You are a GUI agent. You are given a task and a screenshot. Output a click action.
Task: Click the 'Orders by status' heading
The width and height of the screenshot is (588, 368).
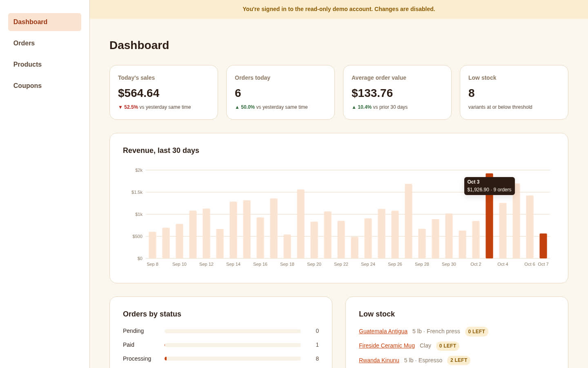tap(152, 314)
